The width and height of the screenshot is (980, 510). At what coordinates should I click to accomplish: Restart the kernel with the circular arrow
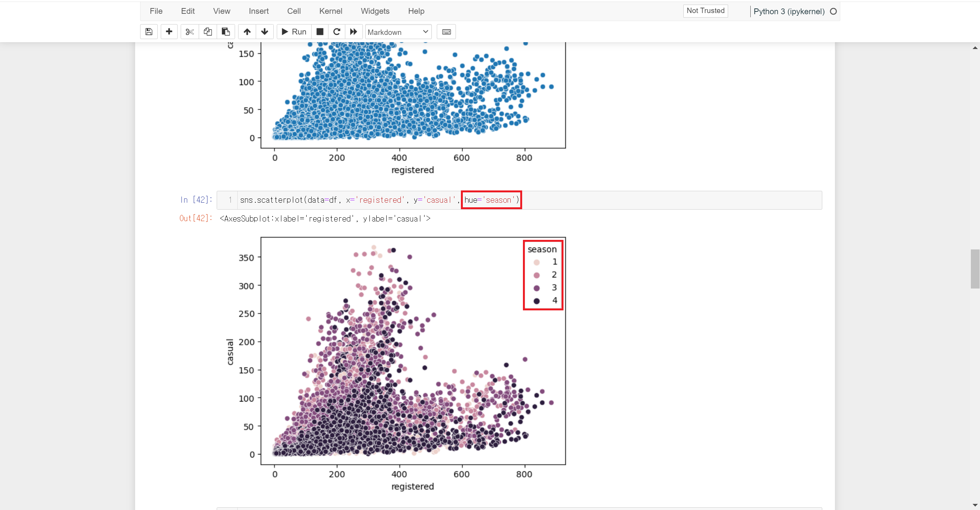click(336, 32)
